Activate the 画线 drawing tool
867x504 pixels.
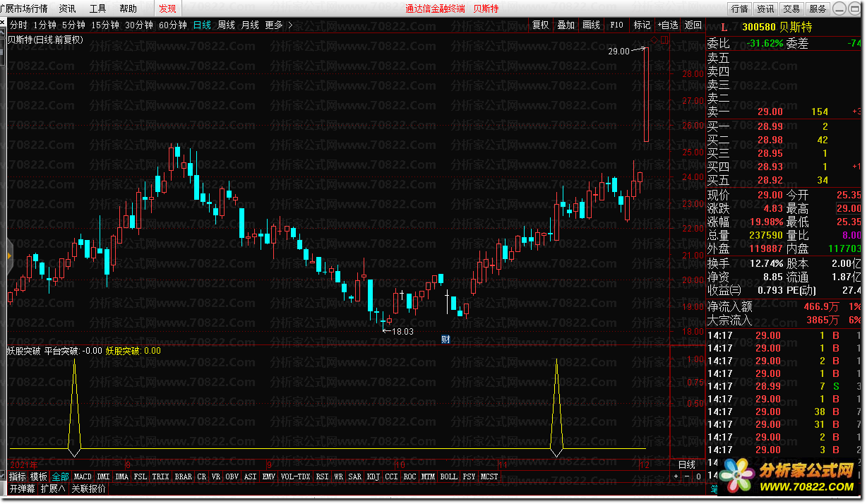coord(592,25)
